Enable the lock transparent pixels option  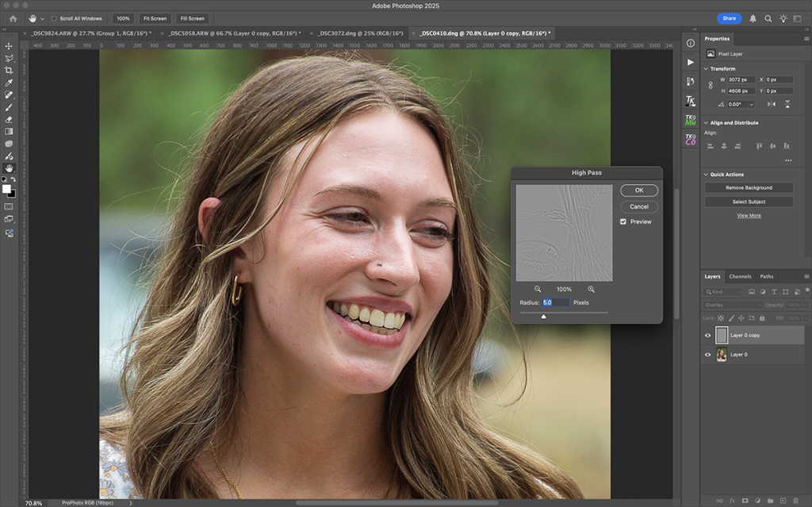click(x=721, y=318)
